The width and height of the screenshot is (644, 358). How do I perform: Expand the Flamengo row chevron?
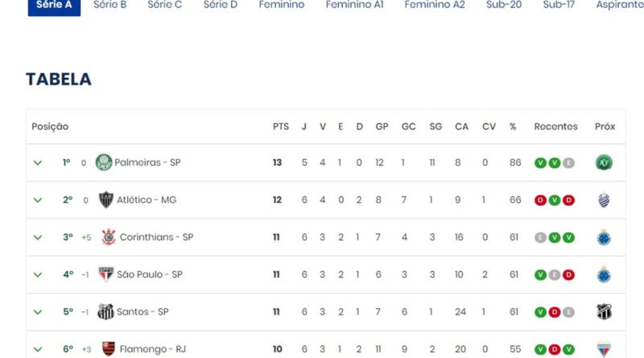click(x=37, y=349)
